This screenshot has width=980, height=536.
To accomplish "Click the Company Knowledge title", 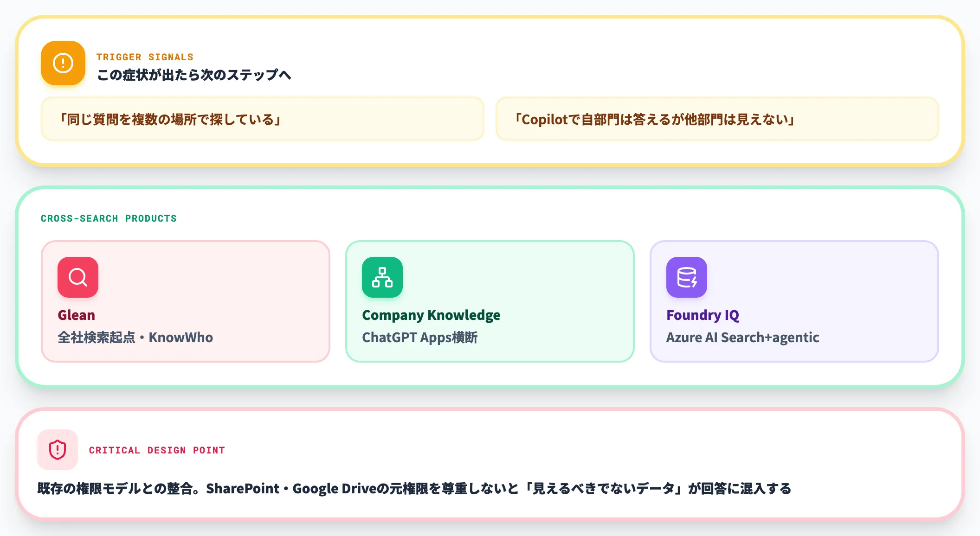I will [x=431, y=315].
